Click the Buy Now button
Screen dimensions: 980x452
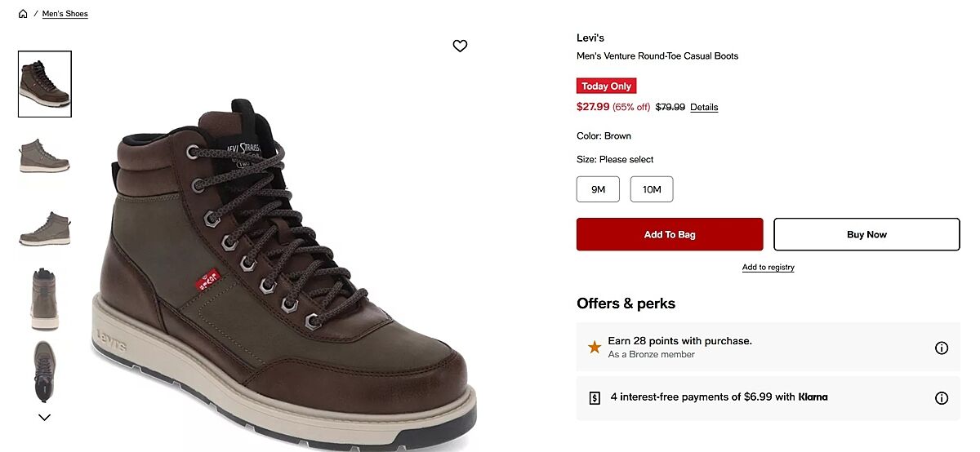pos(866,234)
